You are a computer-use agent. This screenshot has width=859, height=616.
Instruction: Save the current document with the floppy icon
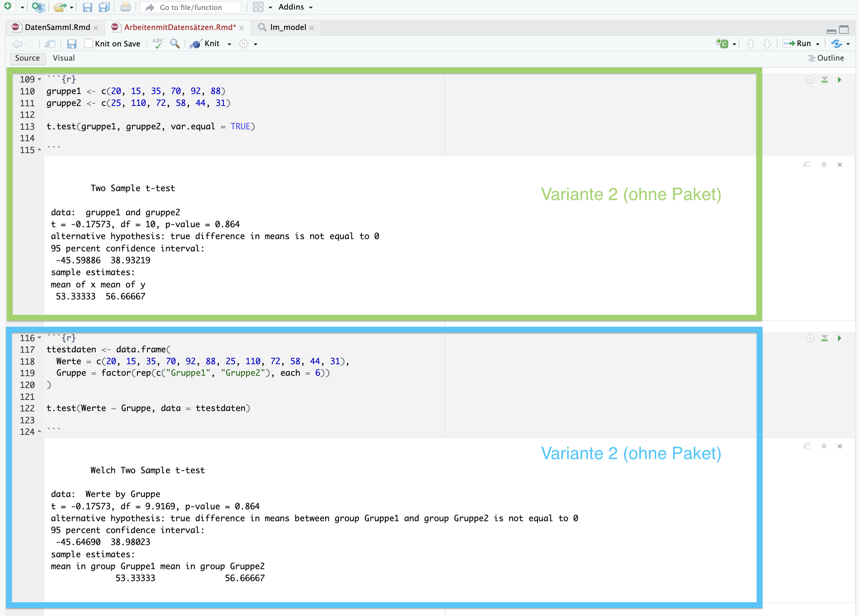point(71,44)
